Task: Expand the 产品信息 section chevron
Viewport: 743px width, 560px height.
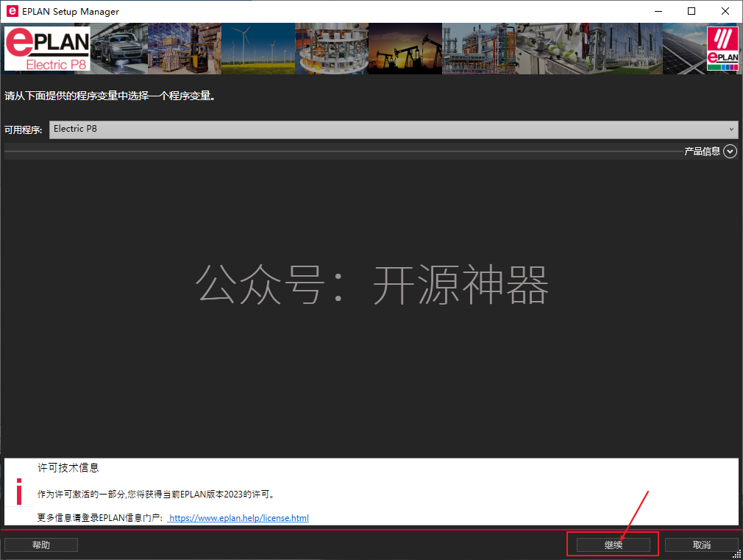Action: click(x=730, y=152)
